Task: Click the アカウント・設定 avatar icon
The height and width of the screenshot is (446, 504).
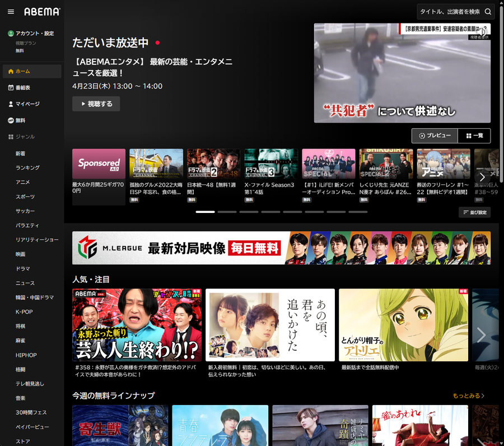Action: pos(11,34)
